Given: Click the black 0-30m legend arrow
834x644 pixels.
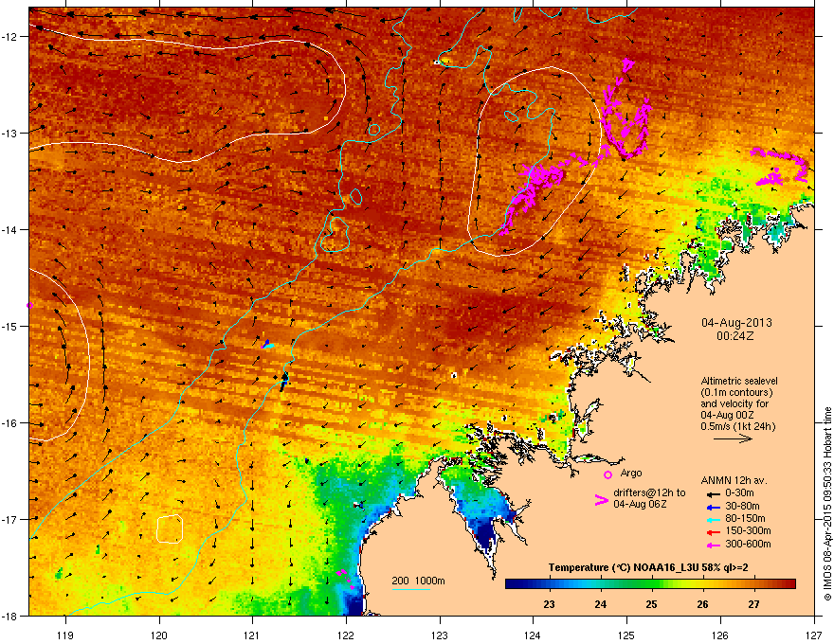Looking at the screenshot, I should (713, 493).
